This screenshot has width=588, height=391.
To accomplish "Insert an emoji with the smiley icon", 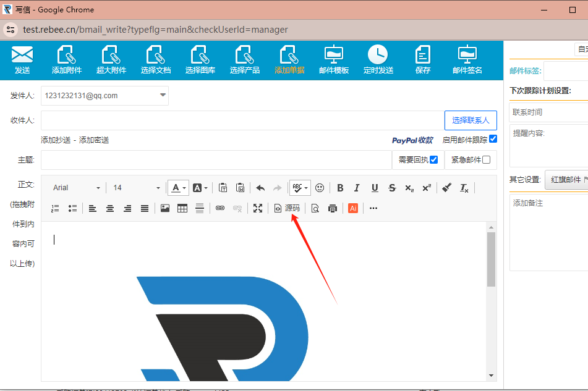I will click(320, 188).
